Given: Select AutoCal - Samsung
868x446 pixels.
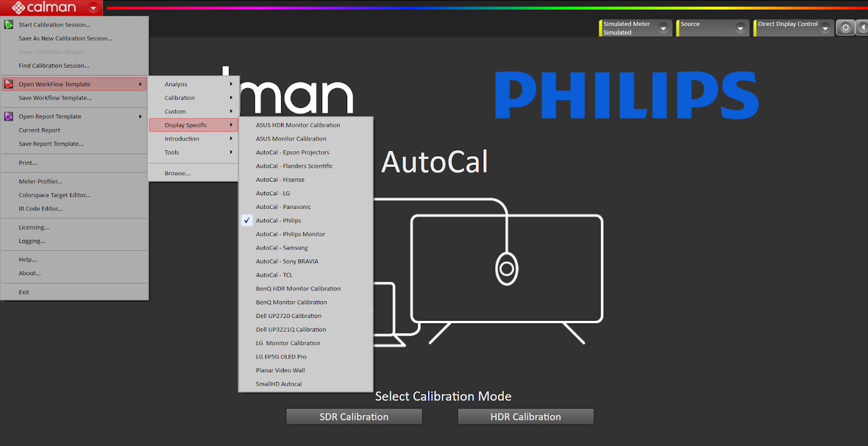Looking at the screenshot, I should [x=306, y=247].
